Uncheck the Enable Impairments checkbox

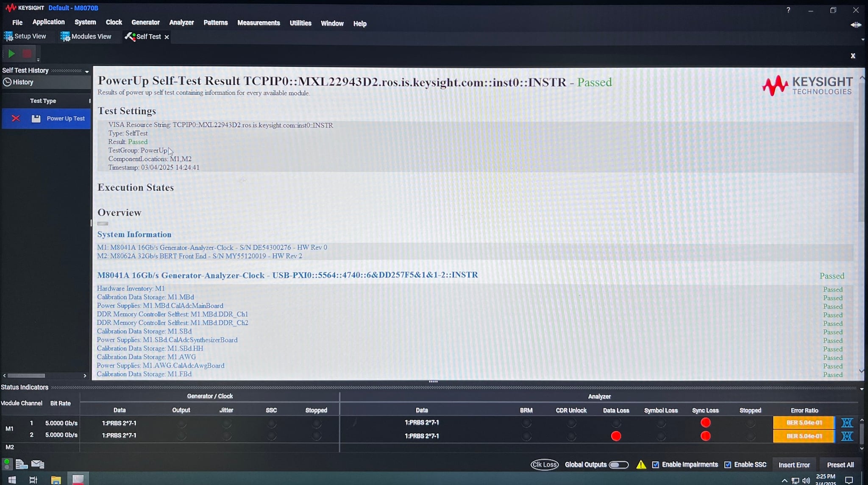coord(656,465)
